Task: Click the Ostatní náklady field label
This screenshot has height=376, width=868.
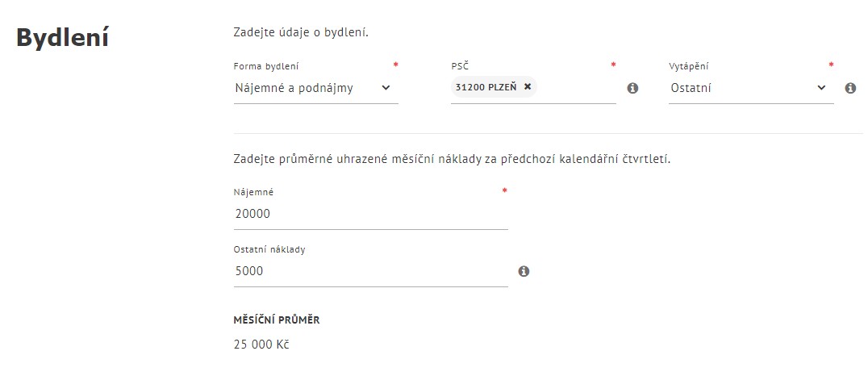Action: click(x=269, y=249)
